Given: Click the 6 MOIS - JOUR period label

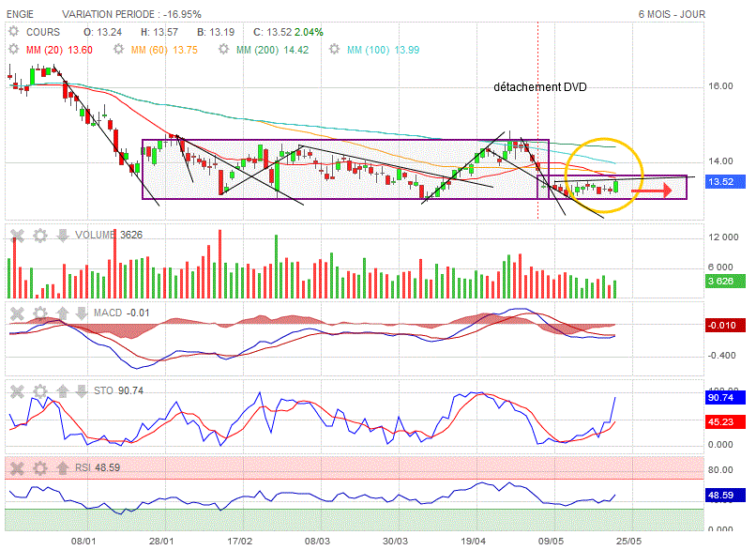Looking at the screenshot, I should point(671,14).
